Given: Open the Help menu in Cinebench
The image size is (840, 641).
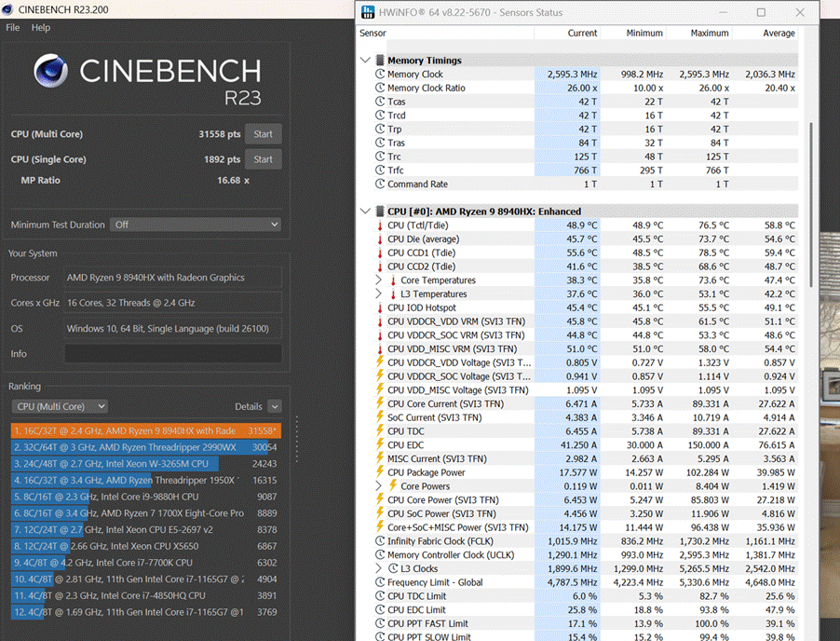Looking at the screenshot, I should 41,28.
